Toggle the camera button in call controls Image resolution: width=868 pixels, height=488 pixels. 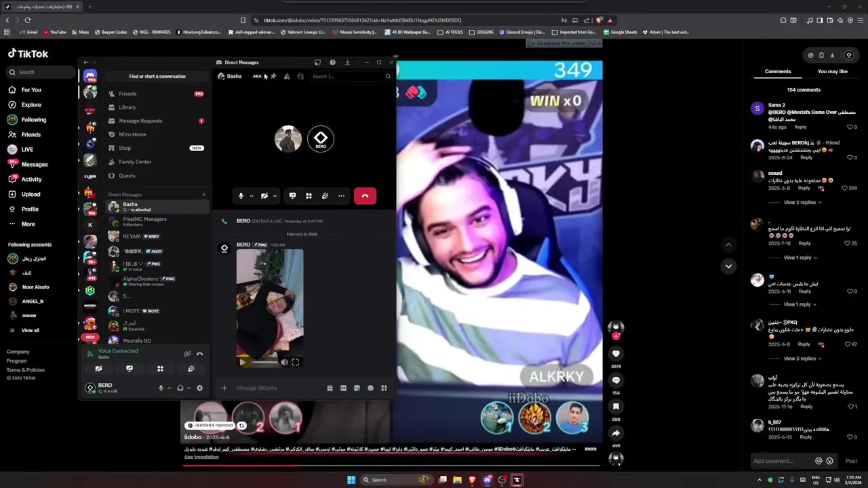coord(264,196)
